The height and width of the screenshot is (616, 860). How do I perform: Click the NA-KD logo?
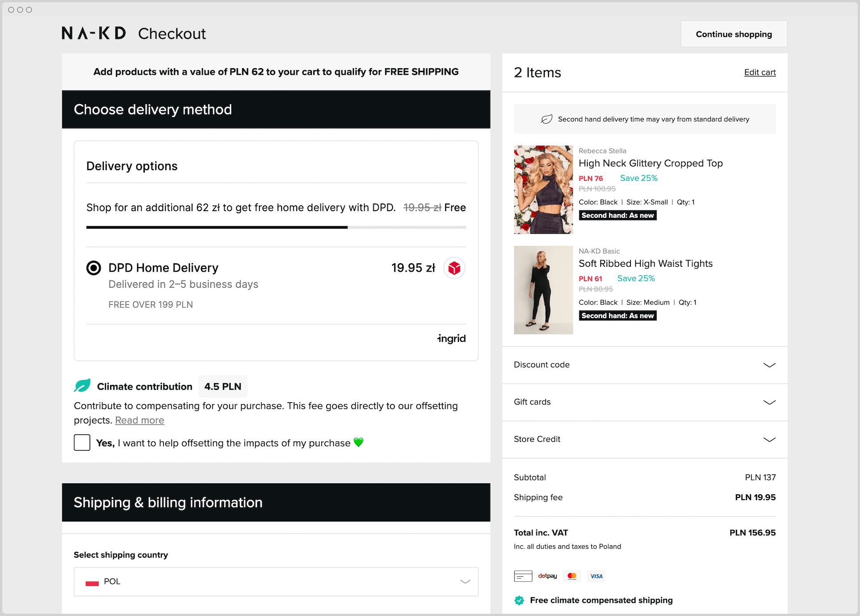tap(94, 33)
